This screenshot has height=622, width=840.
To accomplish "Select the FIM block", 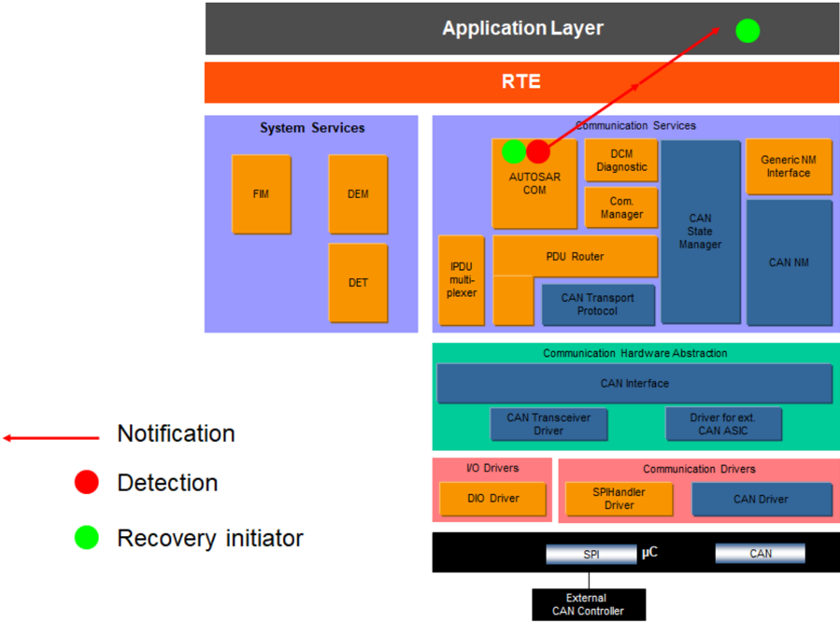I will (262, 194).
